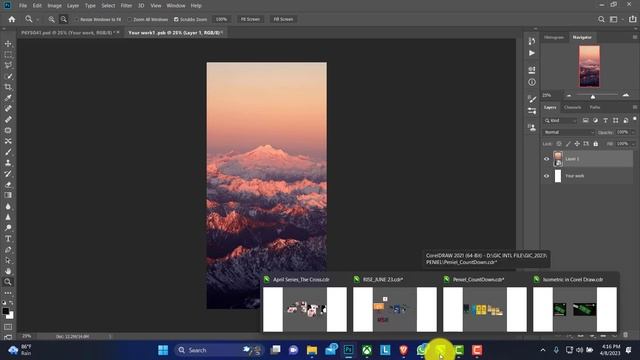Click navigator zoom-in large mountain icon
The image size is (640, 360).
pyautogui.click(x=626, y=95)
